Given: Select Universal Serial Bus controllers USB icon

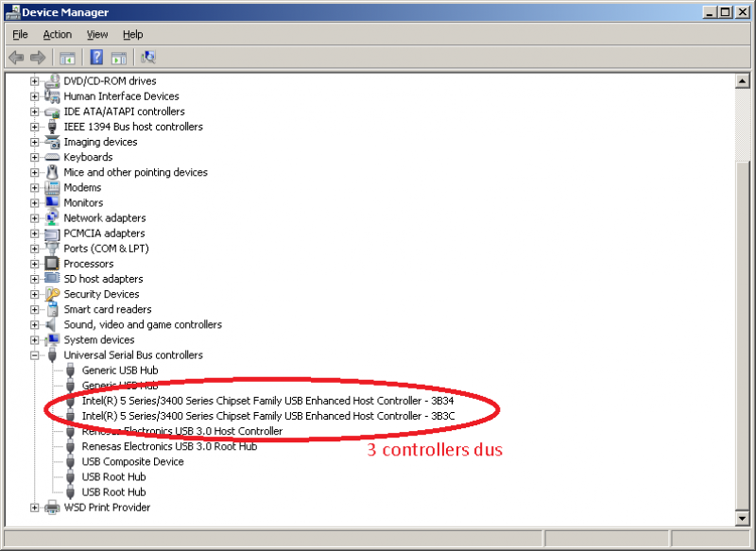Looking at the screenshot, I should point(52,355).
